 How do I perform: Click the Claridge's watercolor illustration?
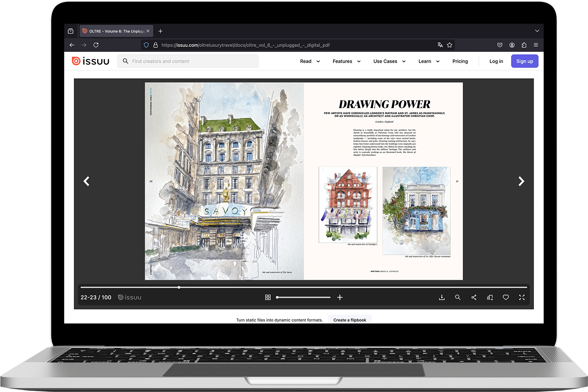348,204
